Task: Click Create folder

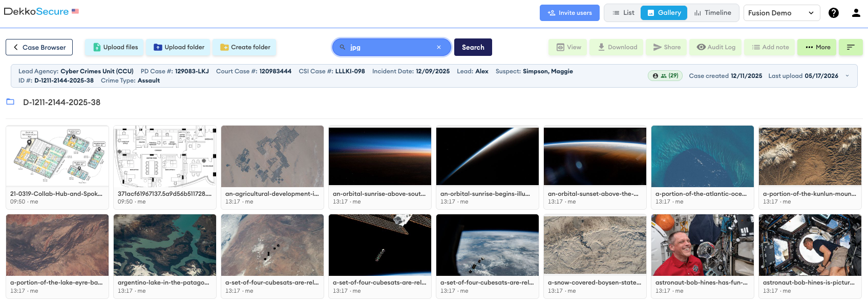Action: click(245, 47)
